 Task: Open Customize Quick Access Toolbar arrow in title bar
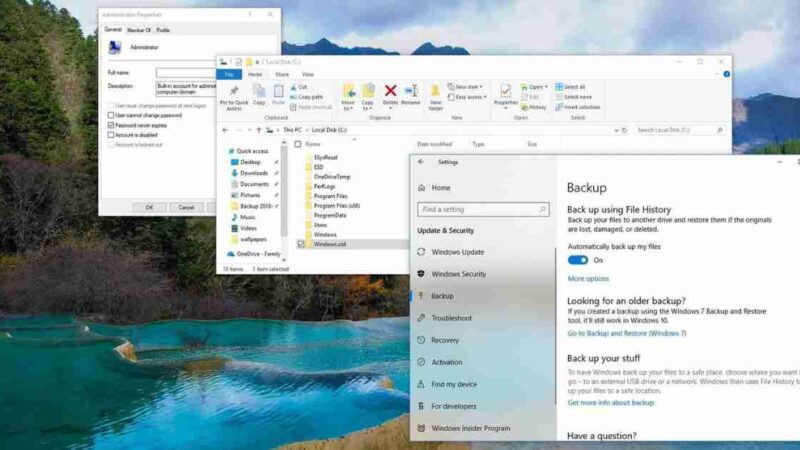click(257, 62)
